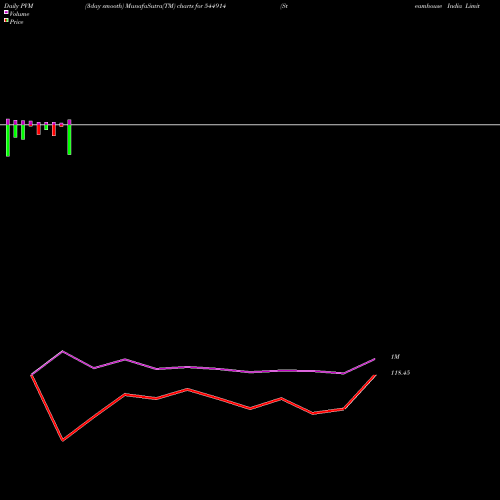Select the 'Price' legend label
The width and height of the screenshot is (500, 500).
(16, 22)
